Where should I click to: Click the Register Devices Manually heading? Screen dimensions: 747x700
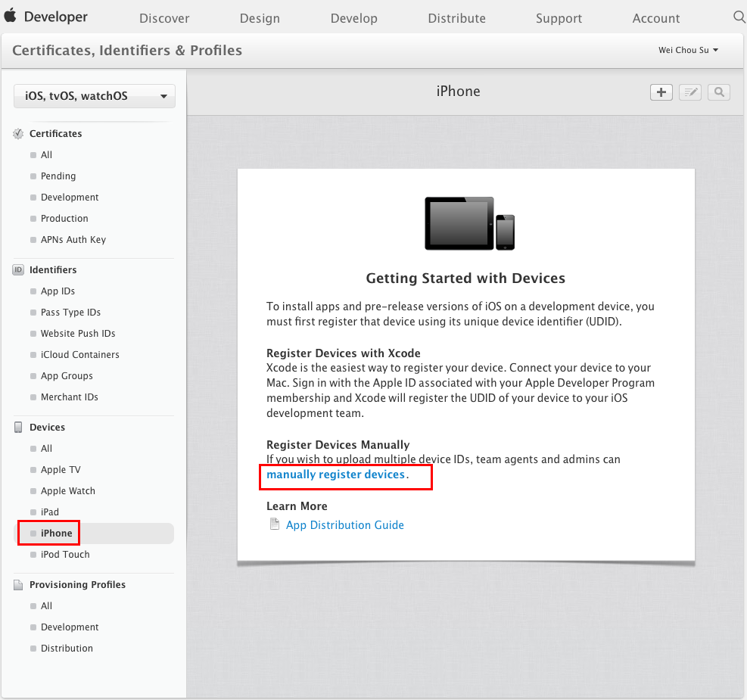(338, 445)
